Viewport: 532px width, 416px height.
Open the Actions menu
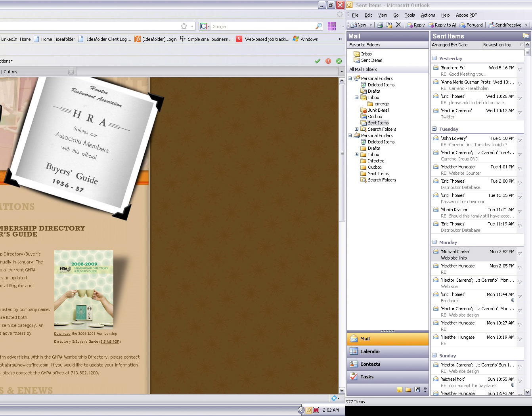428,15
